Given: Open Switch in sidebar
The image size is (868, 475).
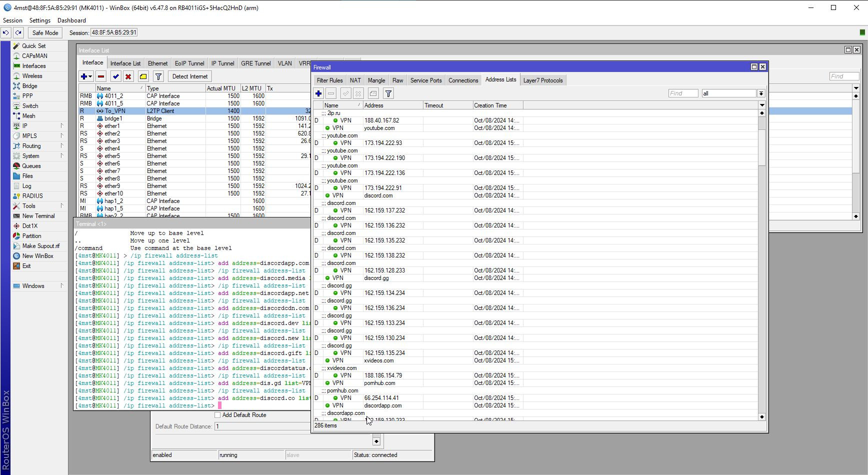Looking at the screenshot, I should pos(30,106).
